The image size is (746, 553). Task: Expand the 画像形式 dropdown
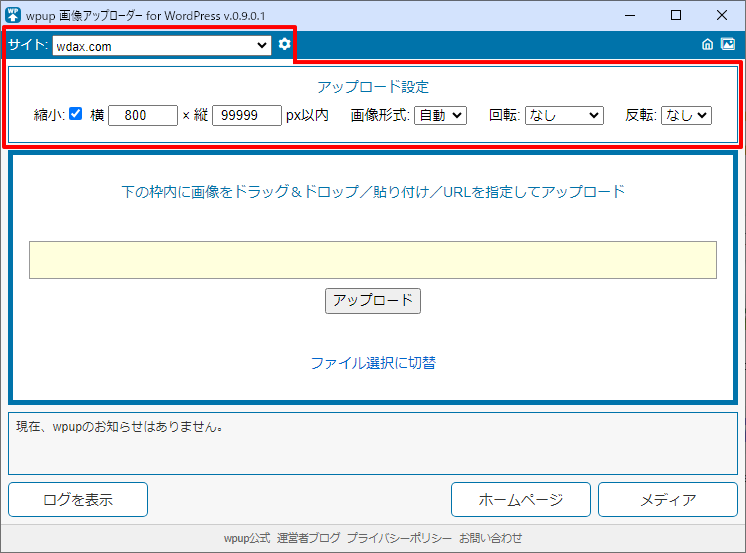pos(440,115)
